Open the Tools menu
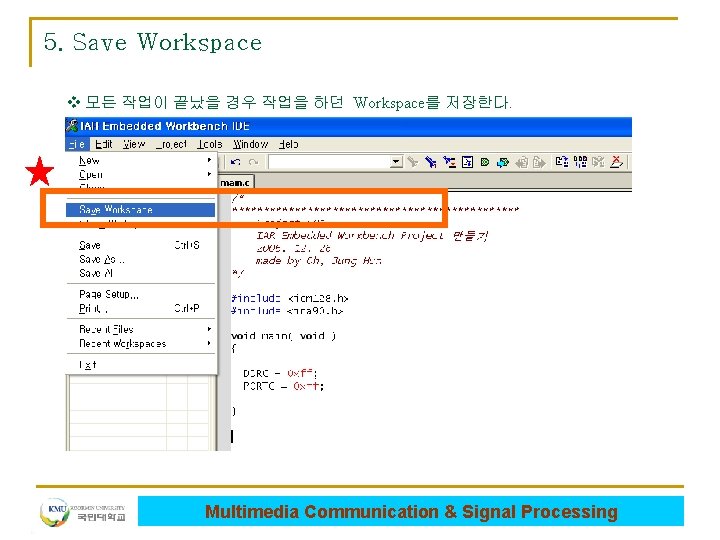Screen dimensions: 720x540 210,144
